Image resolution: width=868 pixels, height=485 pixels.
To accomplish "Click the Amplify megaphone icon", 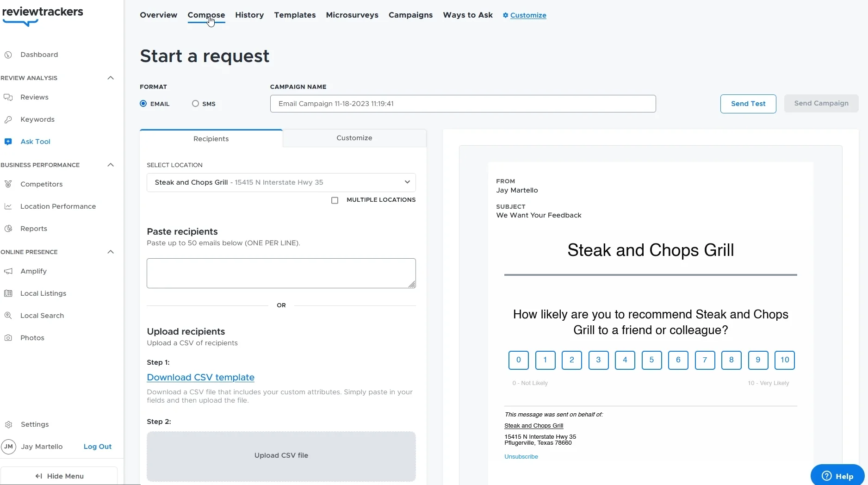I will (x=8, y=271).
